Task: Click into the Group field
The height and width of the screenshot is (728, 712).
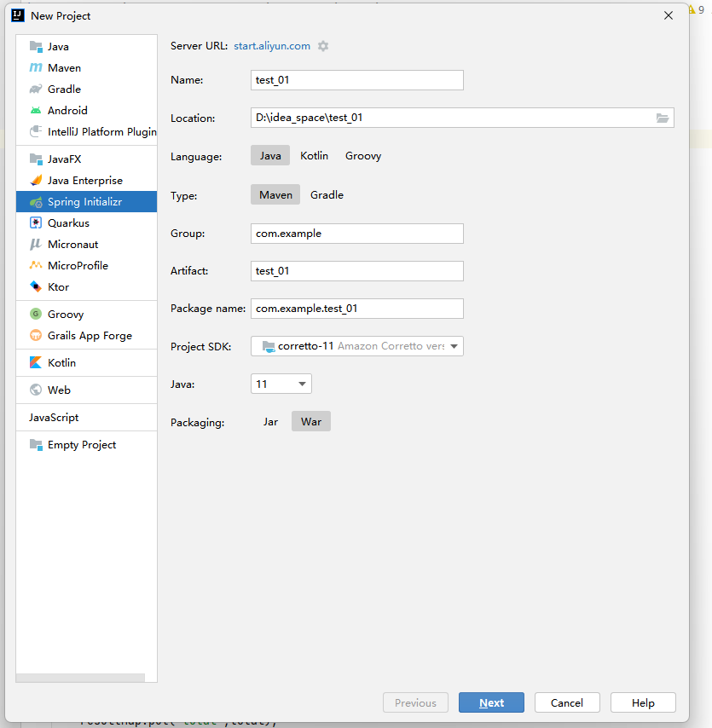Action: pyautogui.click(x=357, y=233)
